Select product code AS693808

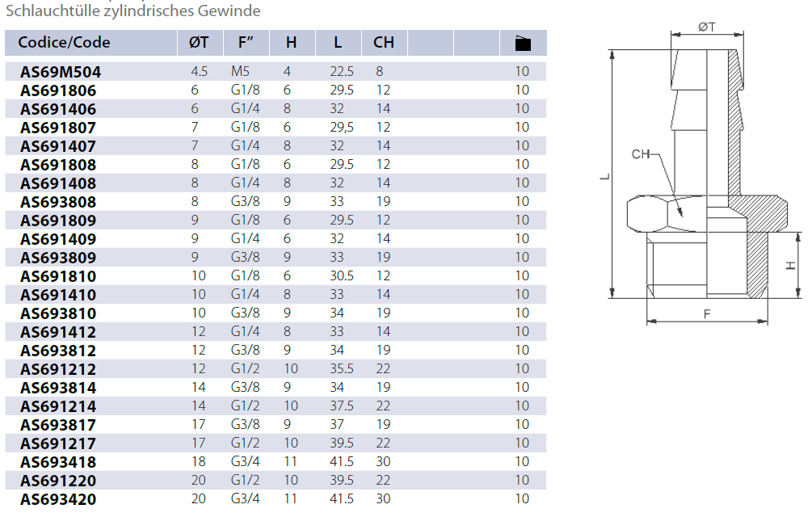[58, 202]
